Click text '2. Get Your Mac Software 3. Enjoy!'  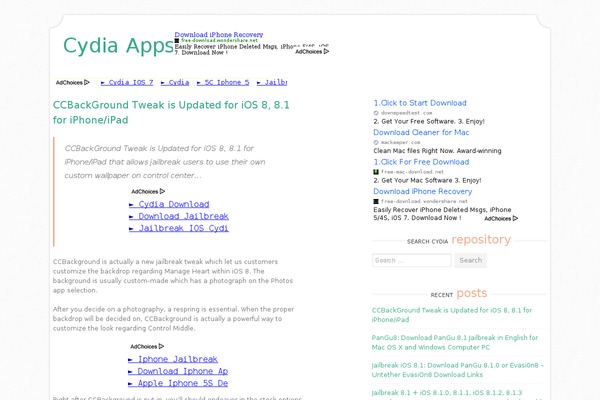click(x=427, y=180)
